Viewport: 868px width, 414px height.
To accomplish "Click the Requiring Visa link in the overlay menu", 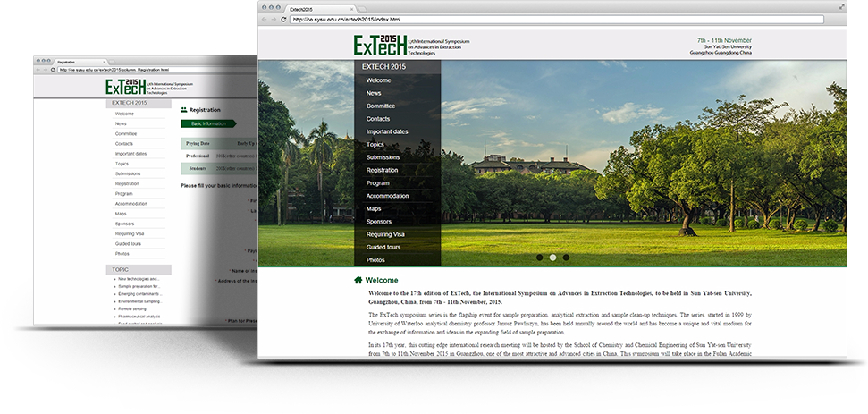I will click(385, 234).
